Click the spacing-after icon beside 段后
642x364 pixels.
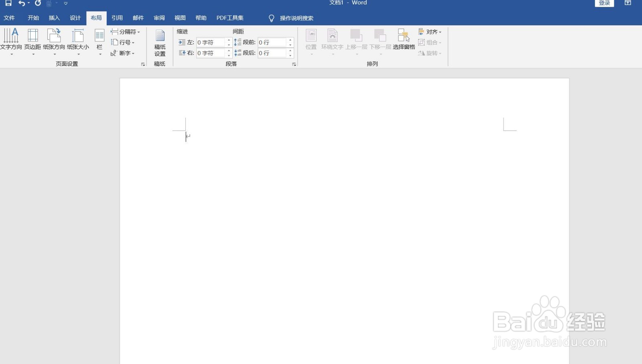point(238,53)
